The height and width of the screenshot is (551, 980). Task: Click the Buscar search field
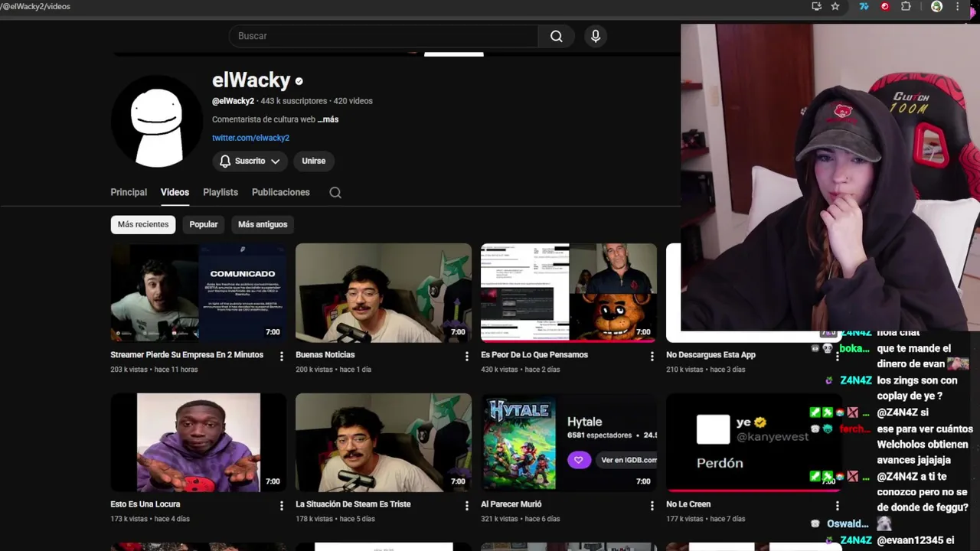(384, 36)
